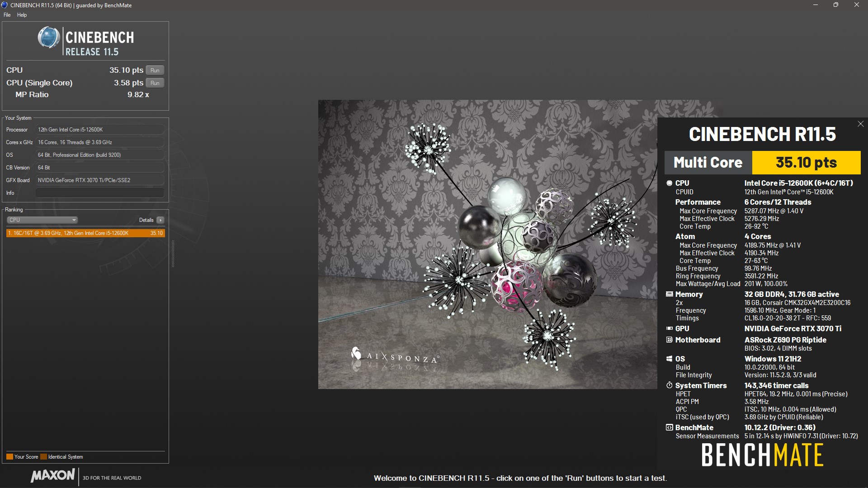Viewport: 868px width, 488px height.
Task: Click the GPU icon in BenchMate panel
Action: pyautogui.click(x=669, y=328)
